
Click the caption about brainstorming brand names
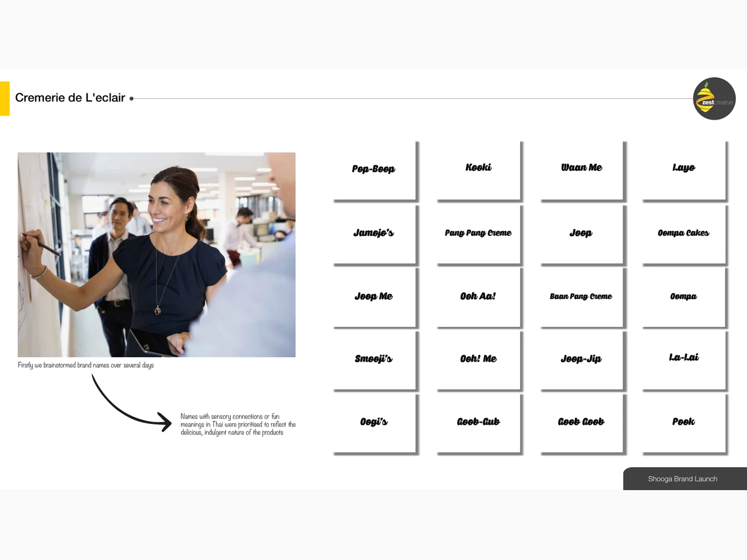(86, 365)
